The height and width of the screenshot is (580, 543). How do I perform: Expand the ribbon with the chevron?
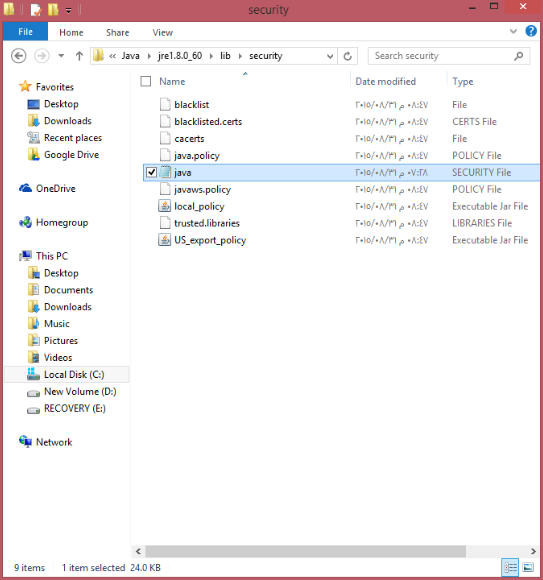513,31
